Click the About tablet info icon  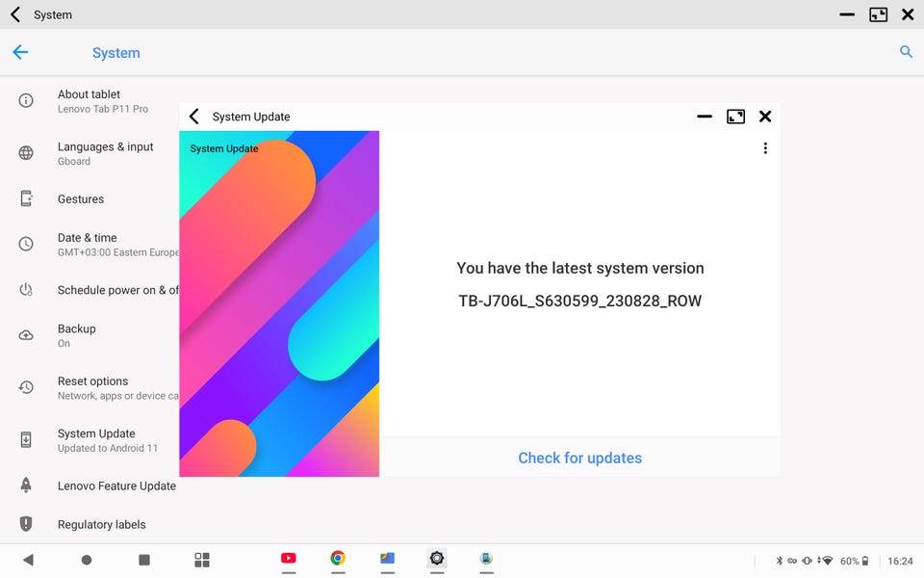26,100
